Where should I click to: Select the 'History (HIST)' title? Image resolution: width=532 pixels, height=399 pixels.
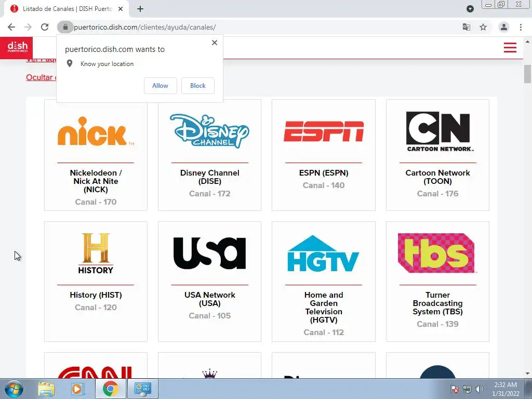(x=96, y=295)
